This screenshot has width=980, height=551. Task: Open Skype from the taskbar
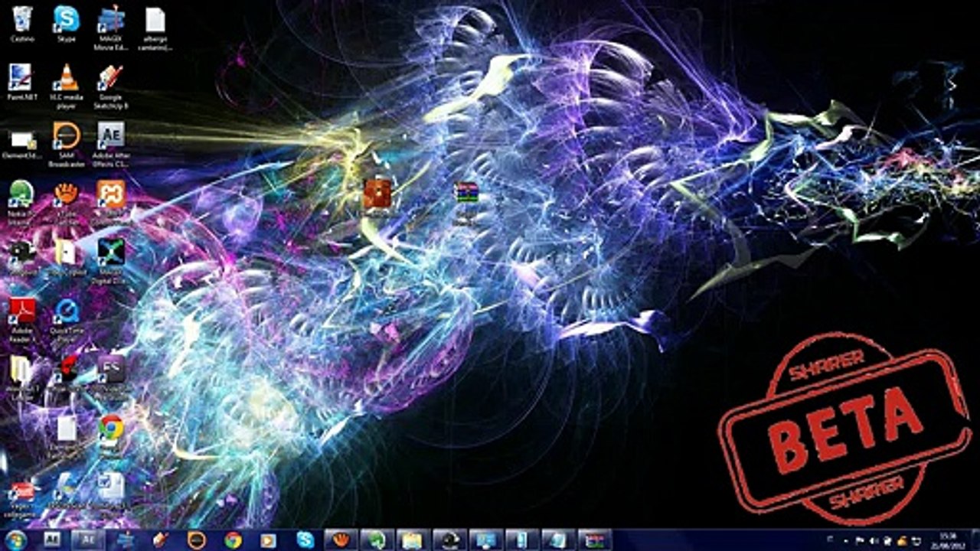[305, 540]
